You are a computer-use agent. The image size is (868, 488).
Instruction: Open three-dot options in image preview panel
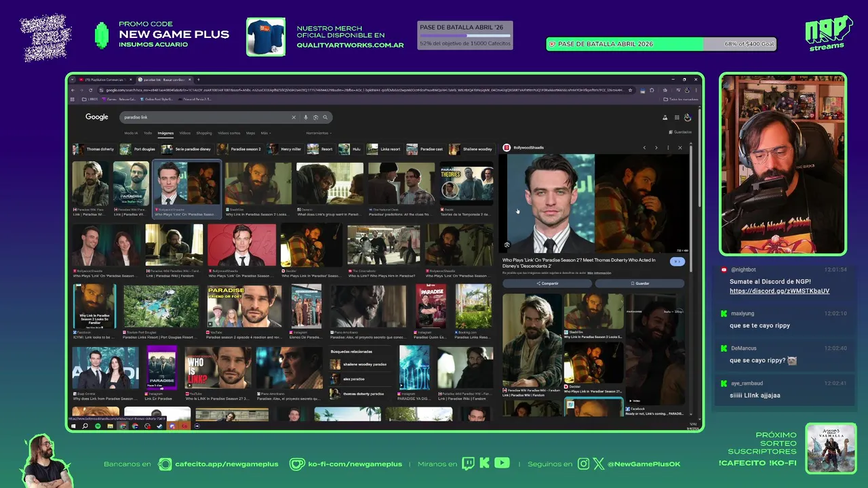click(x=668, y=148)
